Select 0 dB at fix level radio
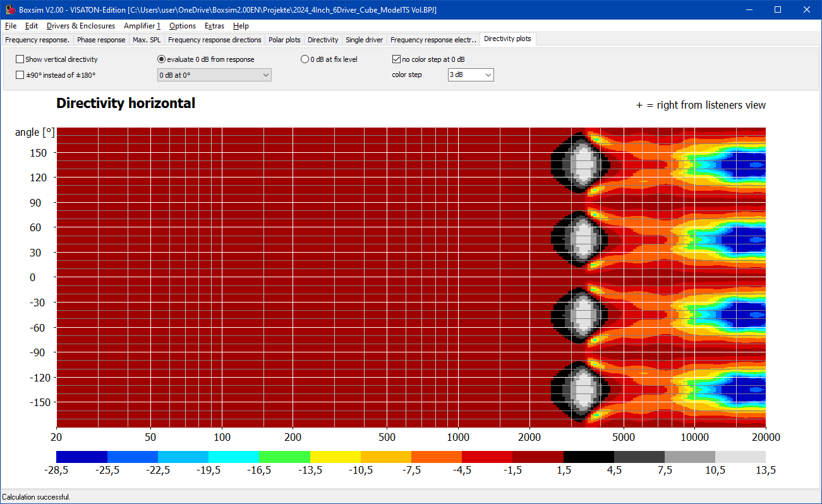Image resolution: width=822 pixels, height=504 pixels. (x=329, y=59)
